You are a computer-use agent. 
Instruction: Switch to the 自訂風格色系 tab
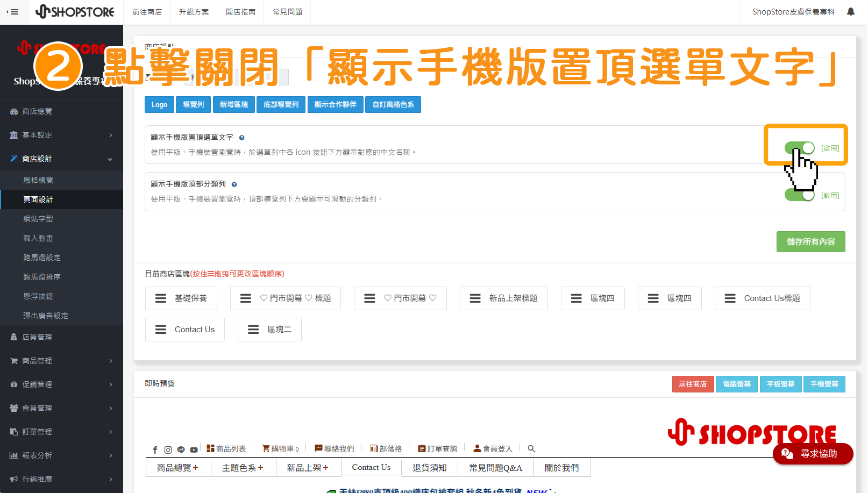pos(393,104)
